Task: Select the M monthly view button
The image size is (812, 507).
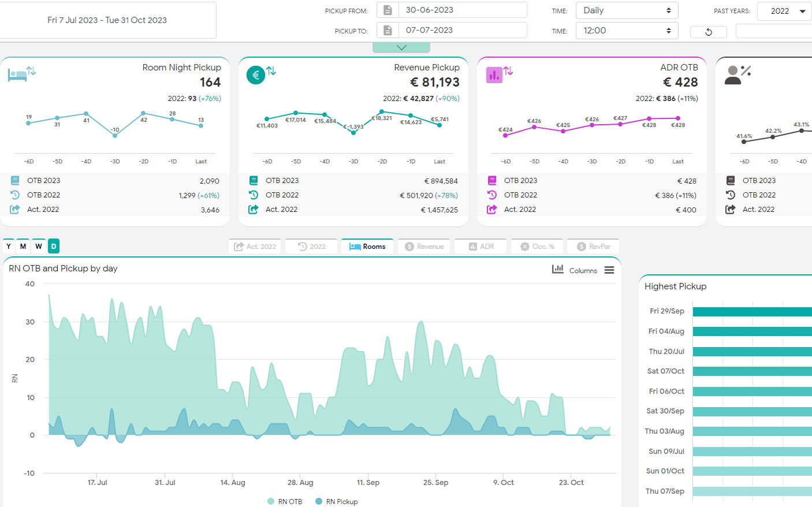Action: (x=23, y=247)
